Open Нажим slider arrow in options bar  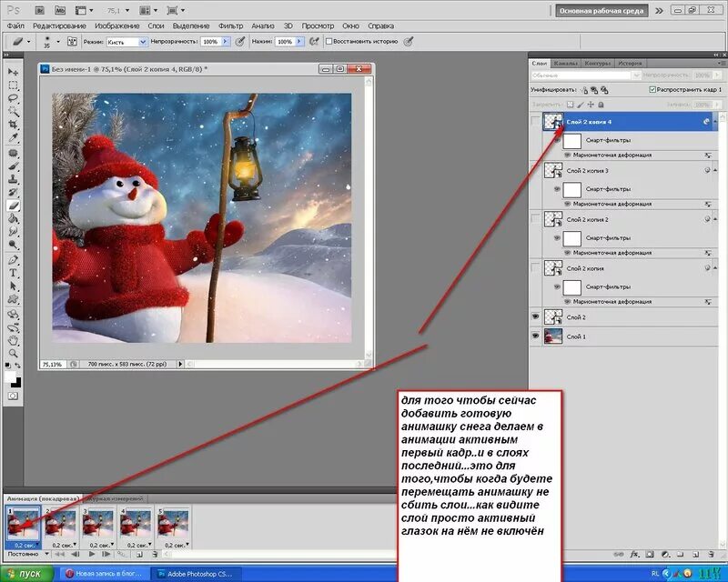[x=299, y=41]
